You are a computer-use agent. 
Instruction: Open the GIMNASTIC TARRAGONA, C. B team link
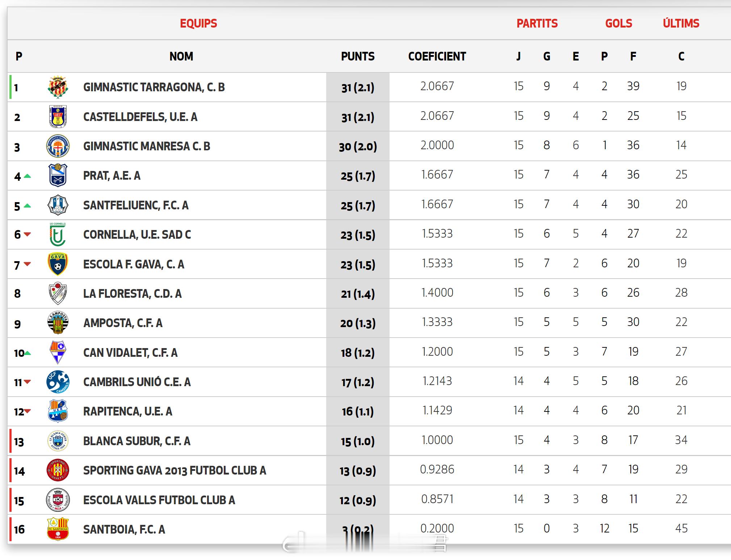154,87
